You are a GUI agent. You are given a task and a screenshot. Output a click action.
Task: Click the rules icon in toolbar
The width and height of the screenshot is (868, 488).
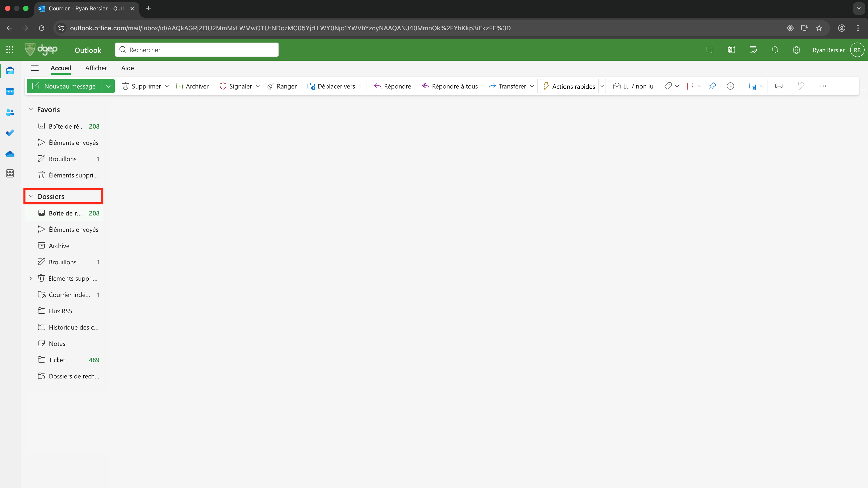[752, 86]
